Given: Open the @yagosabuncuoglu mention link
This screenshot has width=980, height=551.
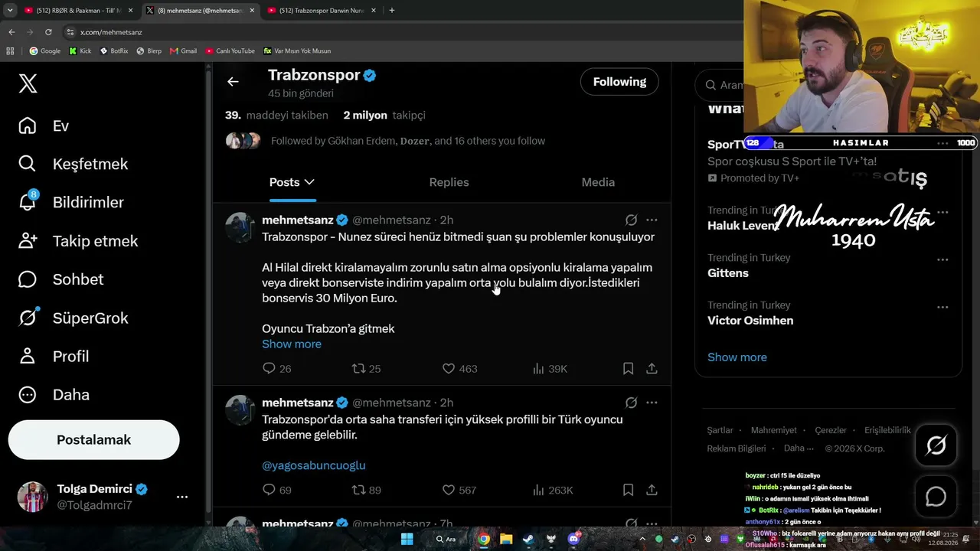Looking at the screenshot, I should tap(314, 465).
